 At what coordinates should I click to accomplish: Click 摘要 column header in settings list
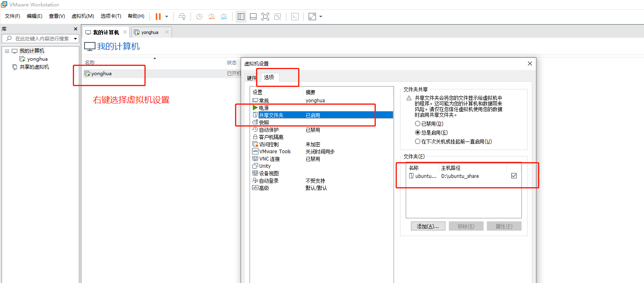click(311, 93)
